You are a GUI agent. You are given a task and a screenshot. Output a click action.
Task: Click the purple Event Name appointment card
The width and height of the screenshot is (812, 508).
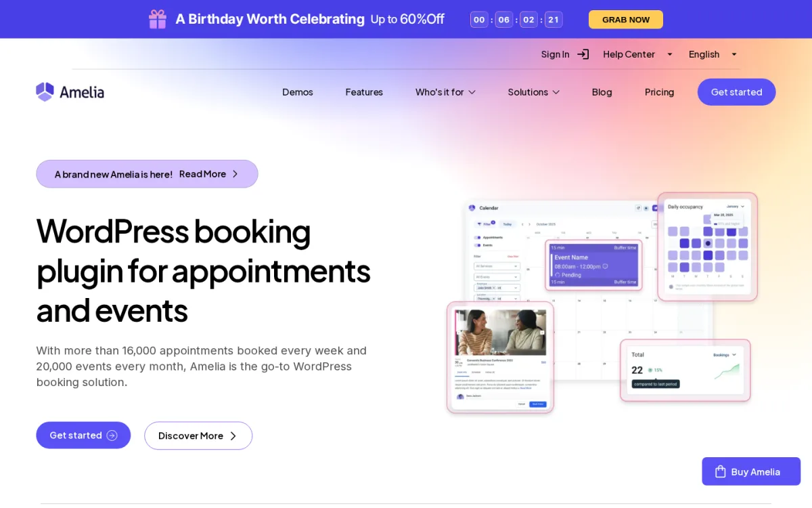(593, 266)
